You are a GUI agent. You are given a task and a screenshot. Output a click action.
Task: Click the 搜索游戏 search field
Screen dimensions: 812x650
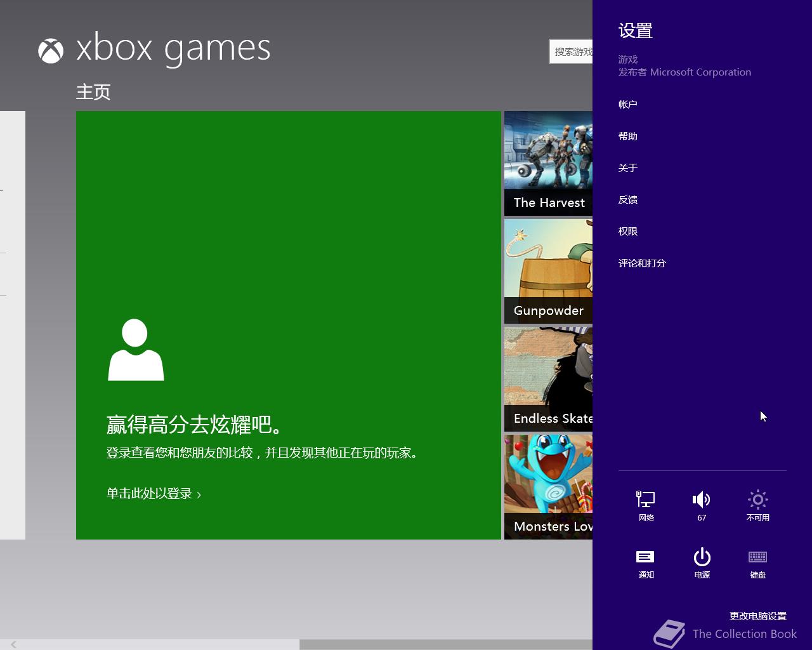[x=571, y=51]
